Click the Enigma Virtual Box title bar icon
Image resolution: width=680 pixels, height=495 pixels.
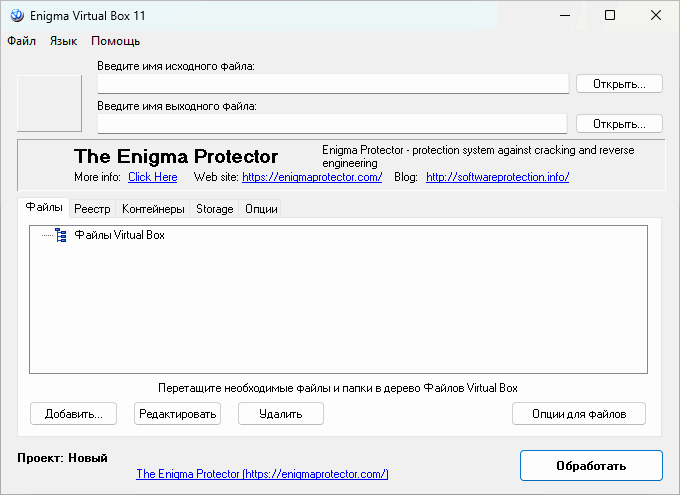17,15
